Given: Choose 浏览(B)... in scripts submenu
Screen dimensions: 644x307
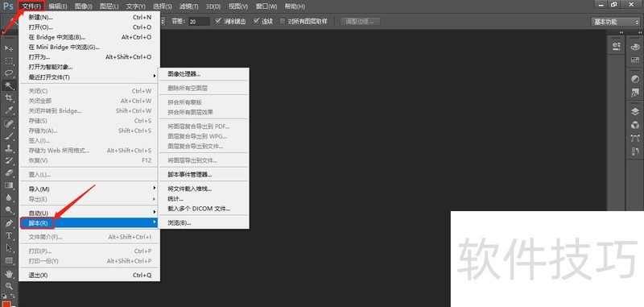Looking at the screenshot, I should point(204,222).
